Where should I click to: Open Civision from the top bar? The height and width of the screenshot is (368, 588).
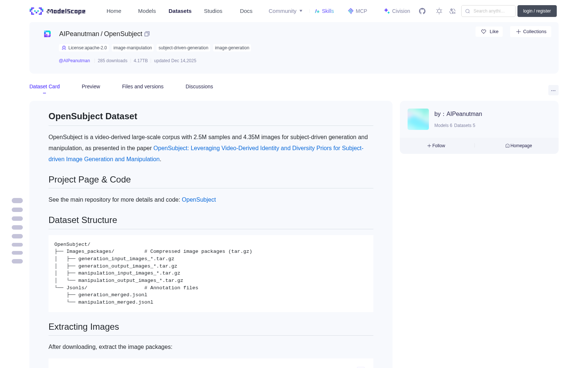pyautogui.click(x=397, y=11)
